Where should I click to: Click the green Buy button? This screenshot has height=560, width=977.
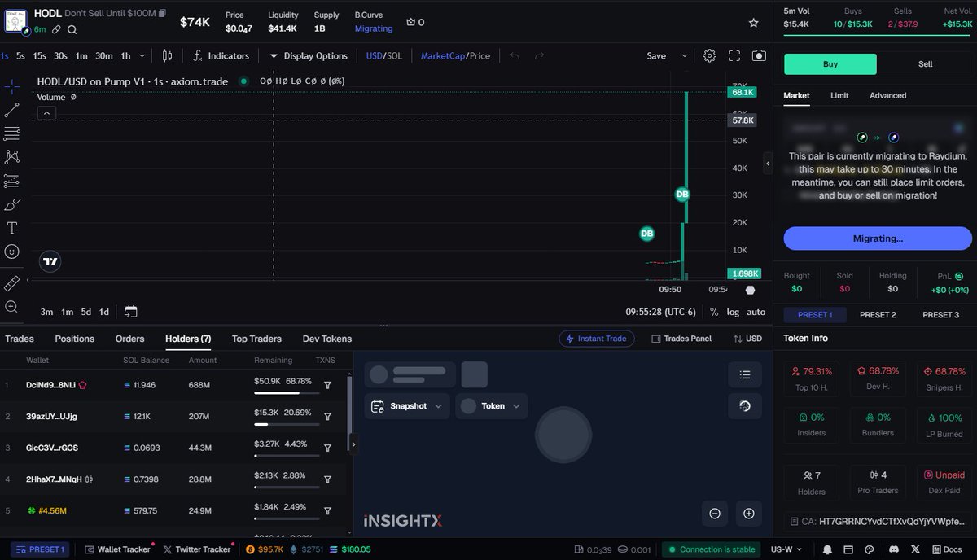coord(830,63)
